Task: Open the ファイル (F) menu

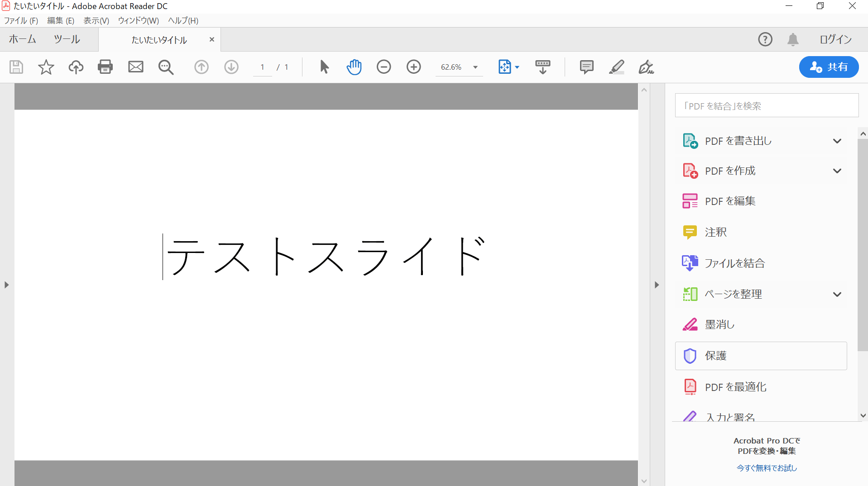Action: (x=21, y=20)
